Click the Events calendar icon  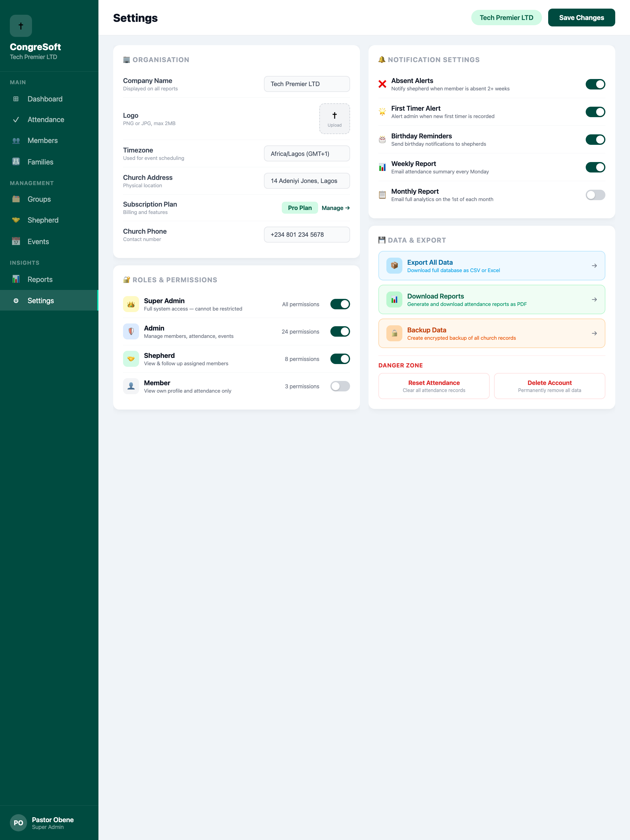(16, 242)
